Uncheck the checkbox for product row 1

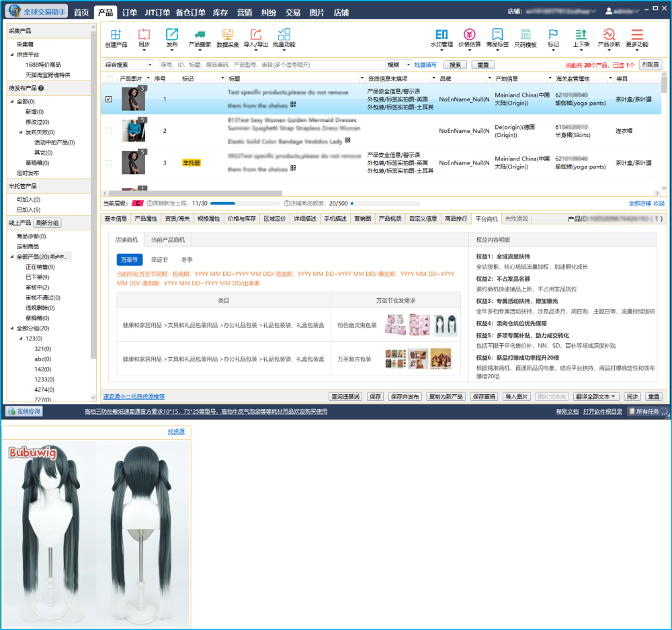[109, 99]
